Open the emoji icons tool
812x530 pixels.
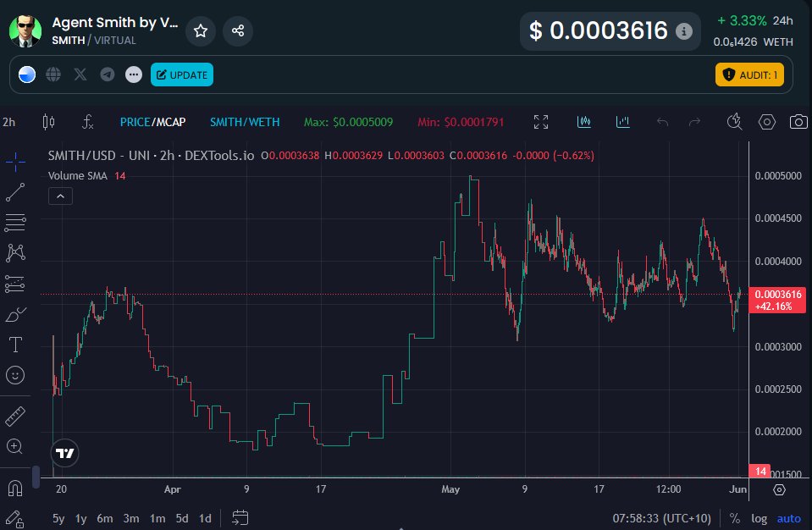[x=15, y=375]
